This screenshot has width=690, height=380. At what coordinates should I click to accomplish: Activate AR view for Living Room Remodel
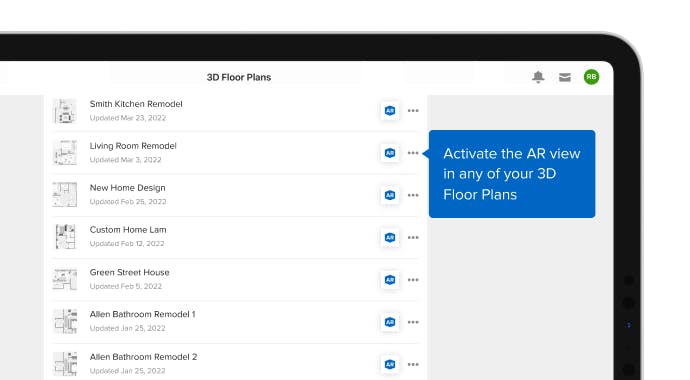[390, 153]
